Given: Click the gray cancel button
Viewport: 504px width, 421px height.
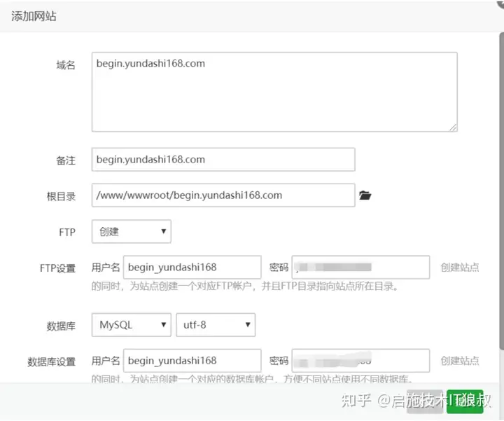Looking at the screenshot, I should point(425,401).
